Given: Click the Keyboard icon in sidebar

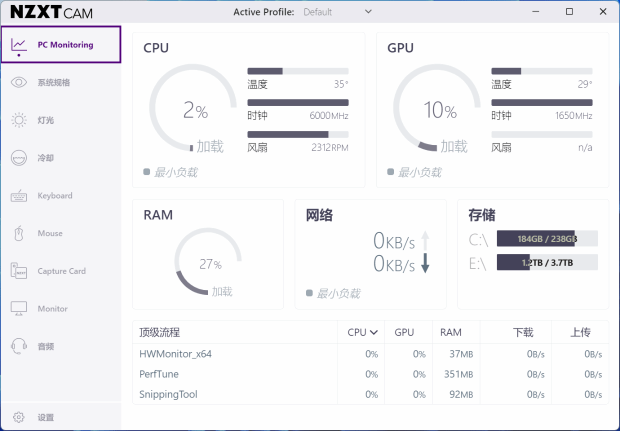Looking at the screenshot, I should point(19,196).
